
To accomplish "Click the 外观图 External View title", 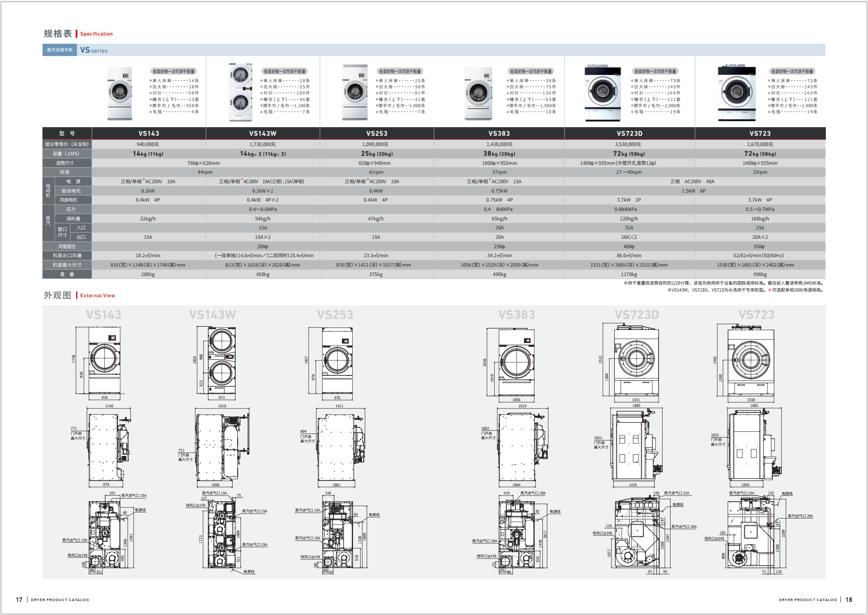I will (x=79, y=295).
